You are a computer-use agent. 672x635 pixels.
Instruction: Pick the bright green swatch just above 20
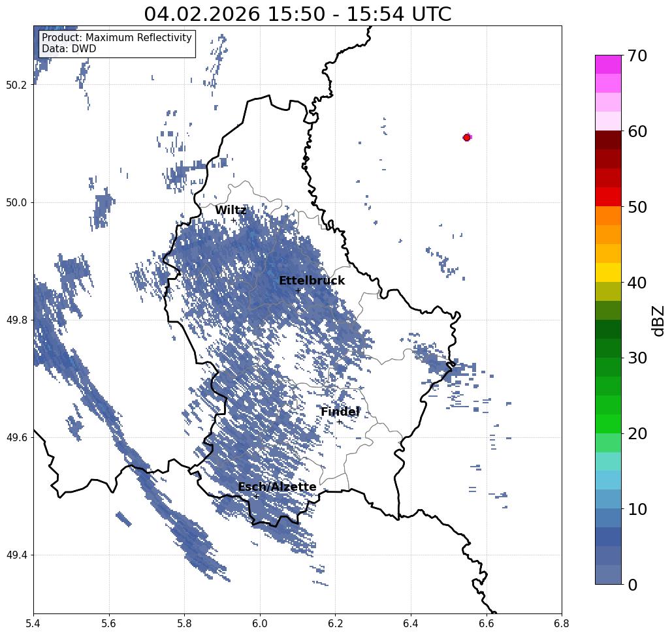[x=608, y=424]
